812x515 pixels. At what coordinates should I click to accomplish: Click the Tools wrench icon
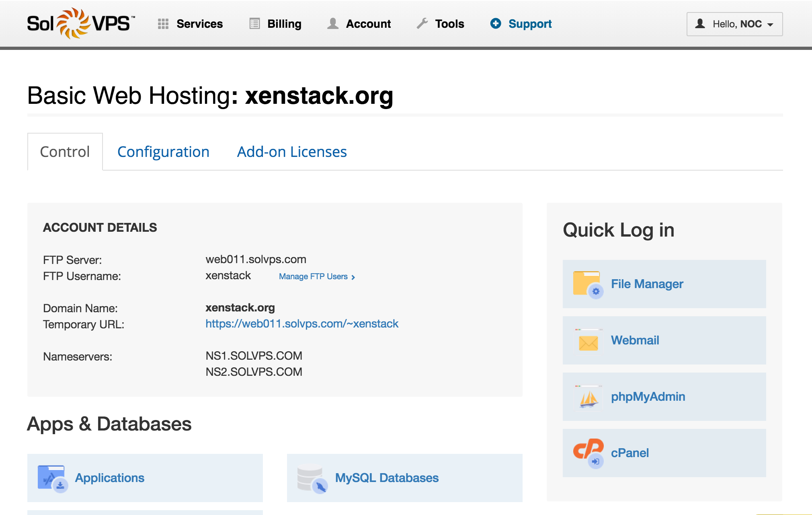pyautogui.click(x=422, y=24)
